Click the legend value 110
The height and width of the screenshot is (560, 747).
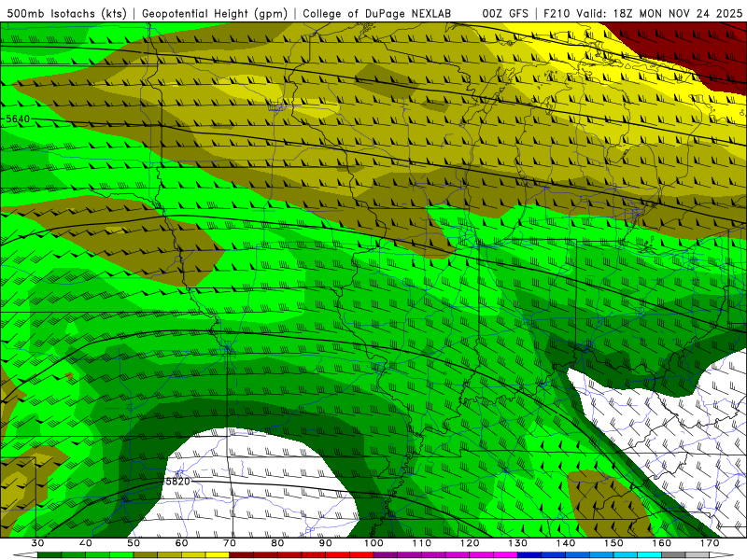pyautogui.click(x=422, y=543)
